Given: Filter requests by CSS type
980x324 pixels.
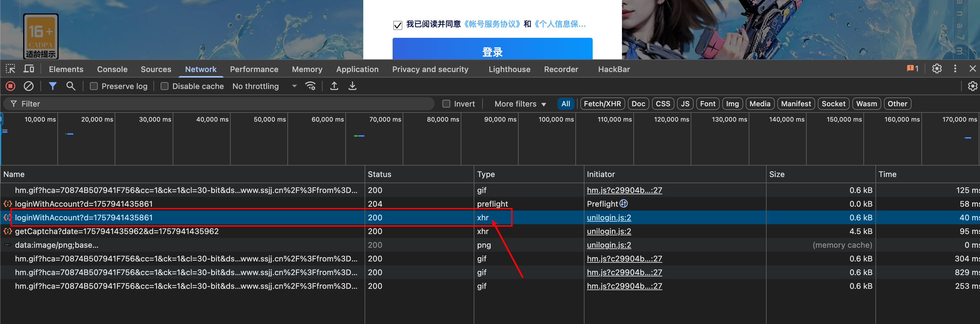Looking at the screenshot, I should pos(663,104).
